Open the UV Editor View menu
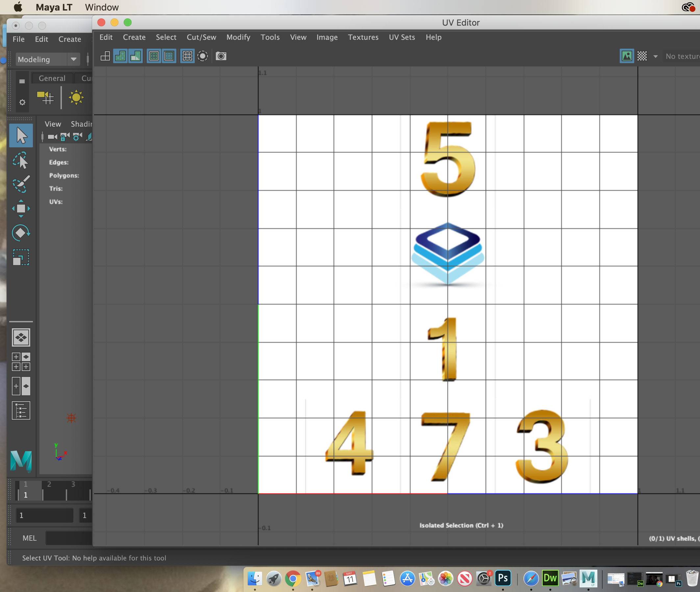The image size is (700, 592). (298, 37)
